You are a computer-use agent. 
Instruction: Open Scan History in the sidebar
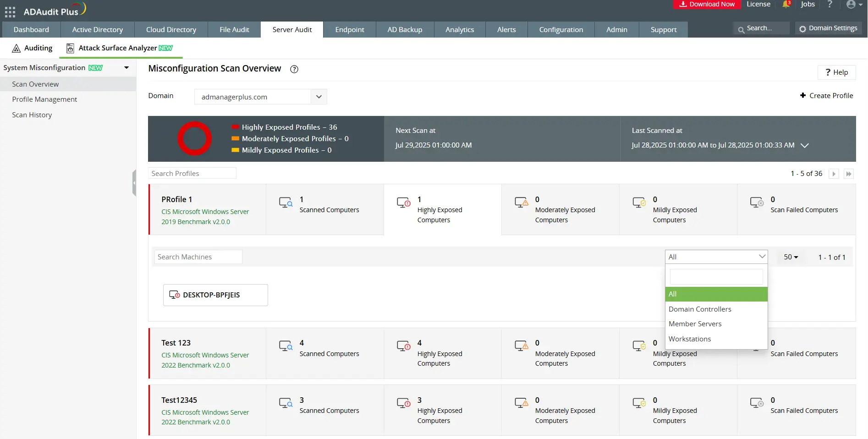pyautogui.click(x=32, y=115)
